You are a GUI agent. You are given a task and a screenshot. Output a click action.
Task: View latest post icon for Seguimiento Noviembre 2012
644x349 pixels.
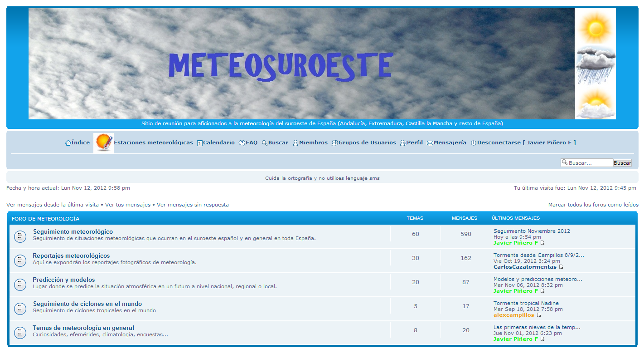(x=542, y=243)
